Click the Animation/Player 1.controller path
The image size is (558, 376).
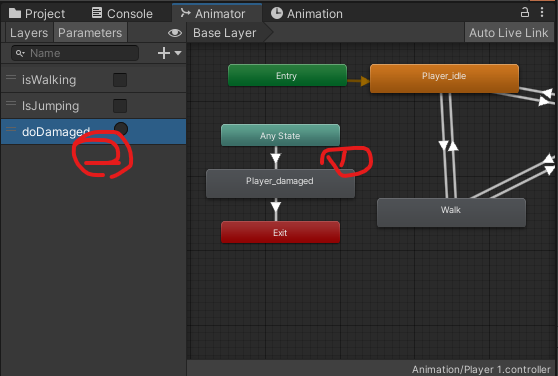[x=481, y=369]
